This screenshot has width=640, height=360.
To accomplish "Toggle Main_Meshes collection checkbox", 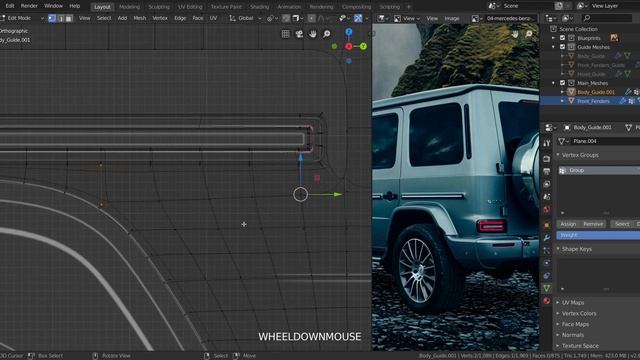I will [562, 83].
